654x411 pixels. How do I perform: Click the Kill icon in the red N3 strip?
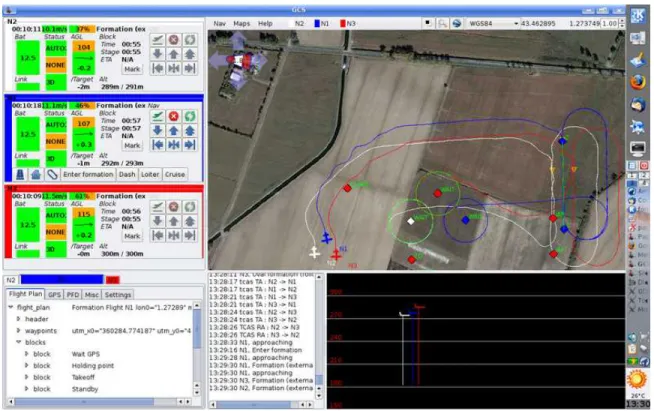(x=174, y=207)
